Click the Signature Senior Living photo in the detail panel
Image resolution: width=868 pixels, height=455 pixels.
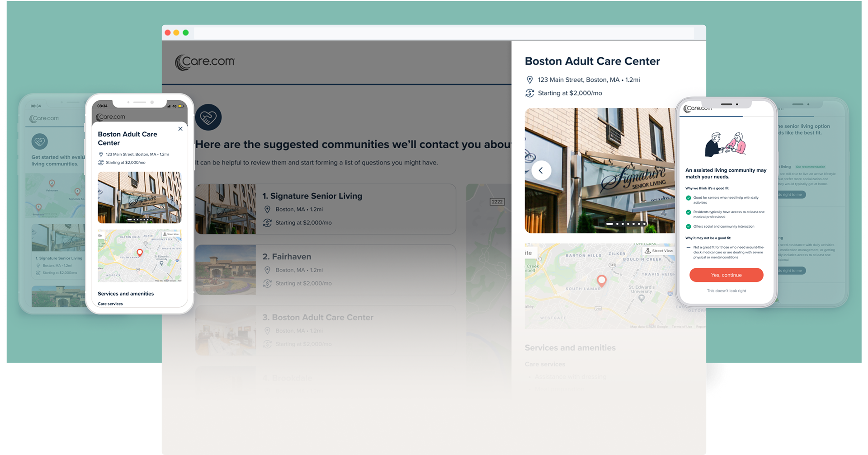[600, 171]
